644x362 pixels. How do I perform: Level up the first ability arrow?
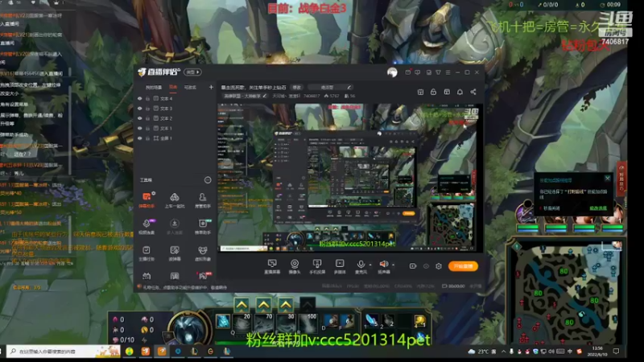click(242, 305)
